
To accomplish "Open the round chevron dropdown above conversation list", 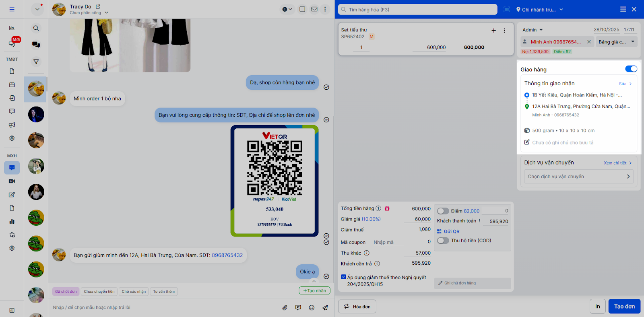I will click(x=37, y=9).
